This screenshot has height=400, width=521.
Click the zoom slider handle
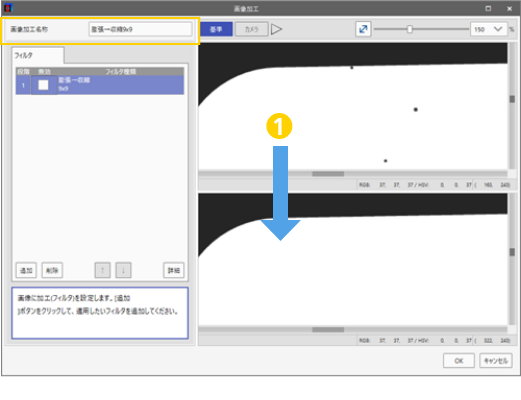[x=410, y=29]
